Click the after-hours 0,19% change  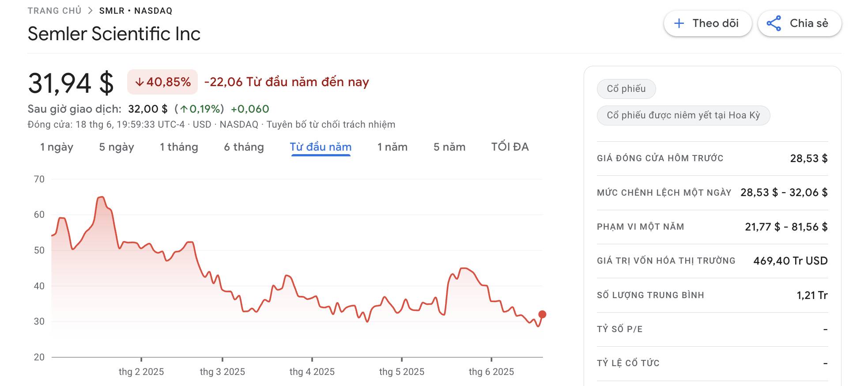click(199, 109)
